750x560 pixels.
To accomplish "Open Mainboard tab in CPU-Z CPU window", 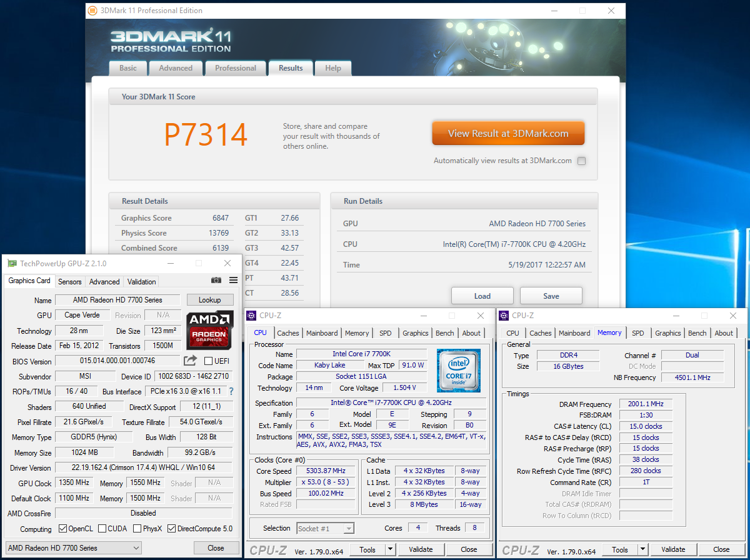I will (x=322, y=333).
